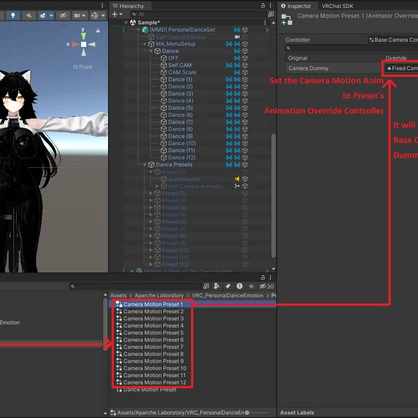Viewport: 418px width, 418px height.
Task: Collapse the Dance Presets tree node
Action: click(145, 165)
